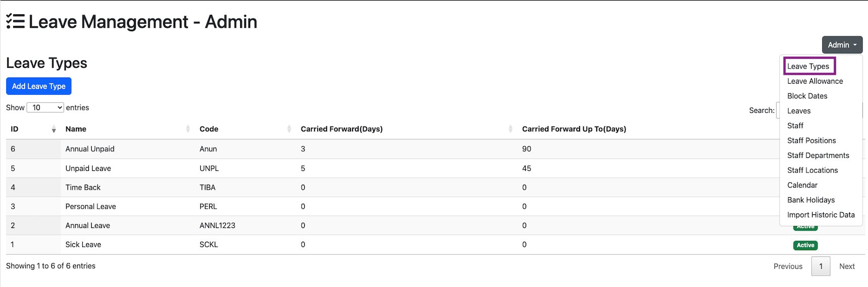868x287 pixels.
Task: Open Leave Allowance from the menu
Action: tap(815, 81)
